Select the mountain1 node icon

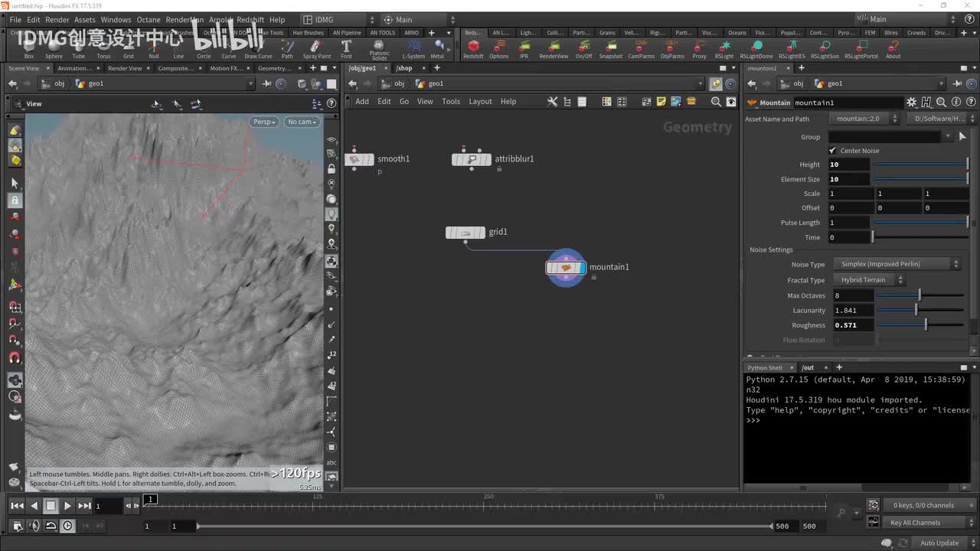pyautogui.click(x=566, y=268)
